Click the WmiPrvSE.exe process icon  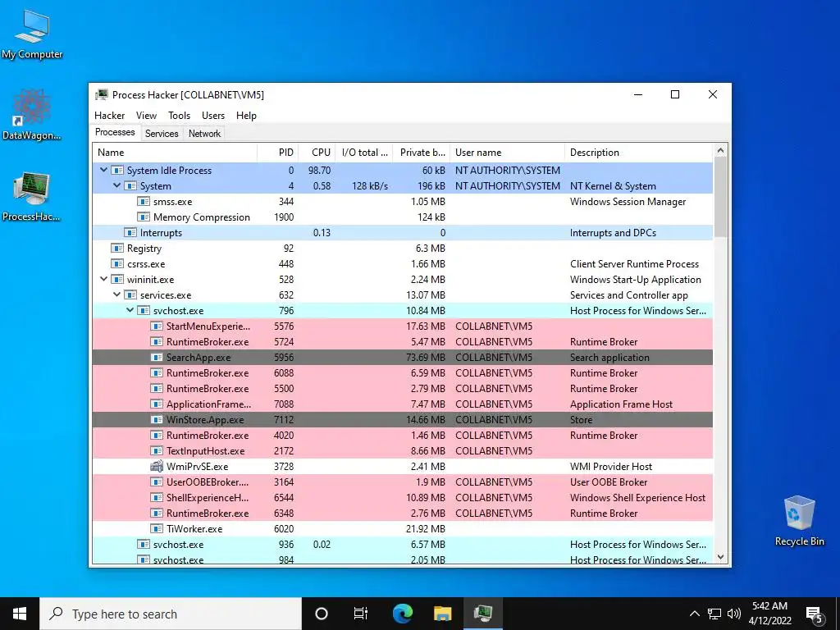tap(157, 467)
